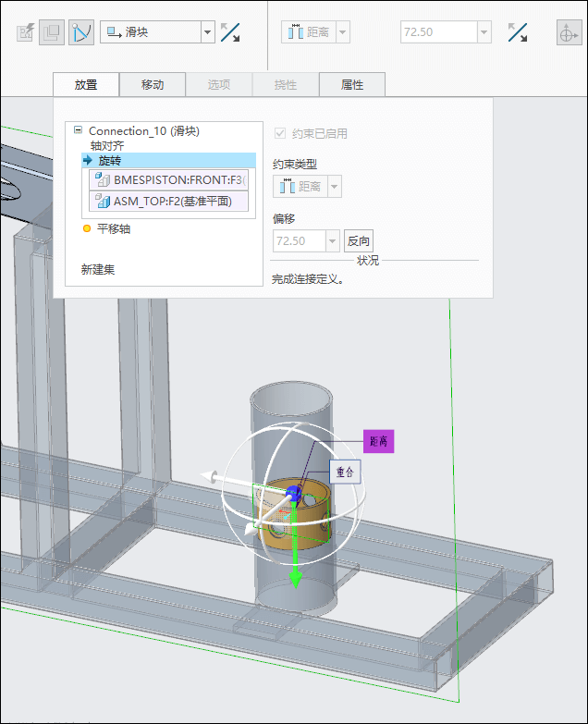Click the purple 距离 label in viewport

[x=378, y=441]
